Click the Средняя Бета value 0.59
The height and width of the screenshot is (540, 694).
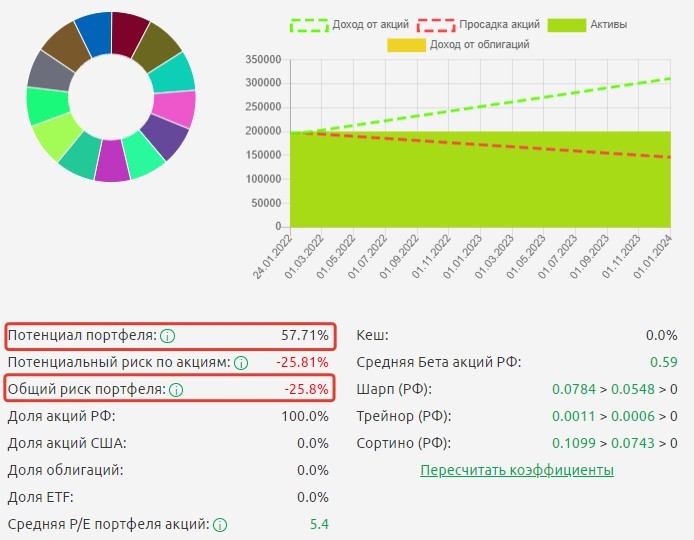pos(663,362)
